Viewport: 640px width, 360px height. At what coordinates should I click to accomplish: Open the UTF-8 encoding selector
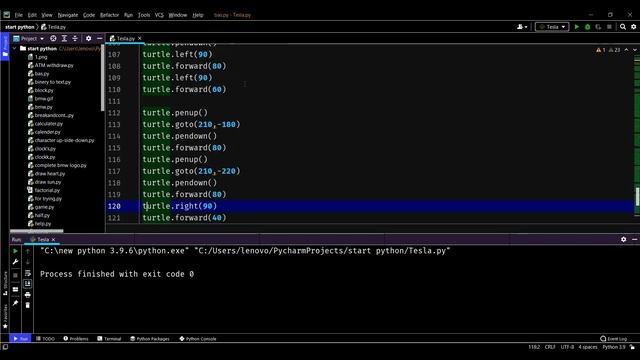tap(567, 347)
